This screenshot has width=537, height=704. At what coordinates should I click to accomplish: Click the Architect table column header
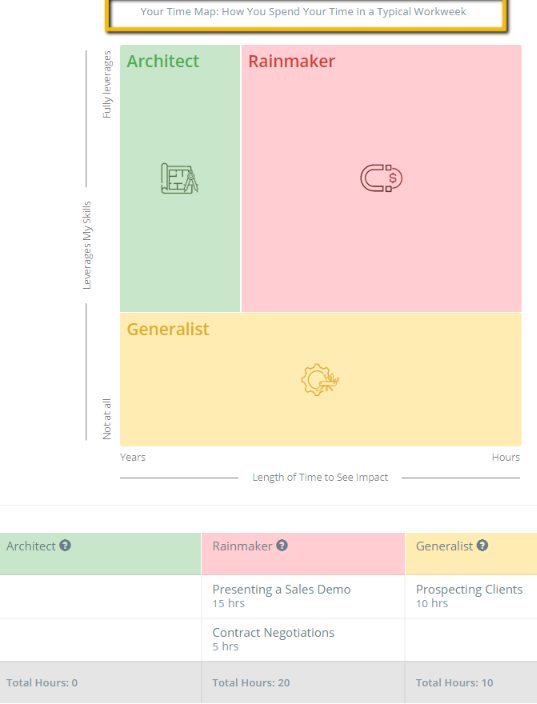click(101, 554)
